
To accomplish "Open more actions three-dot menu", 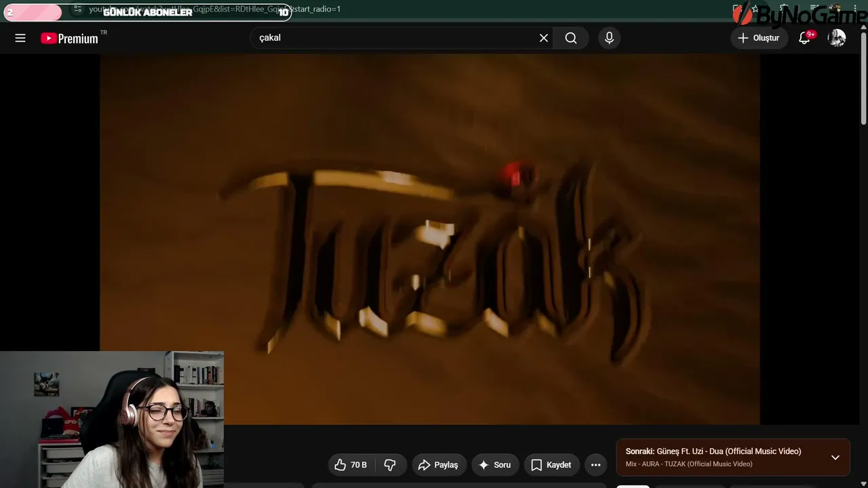I will [595, 465].
